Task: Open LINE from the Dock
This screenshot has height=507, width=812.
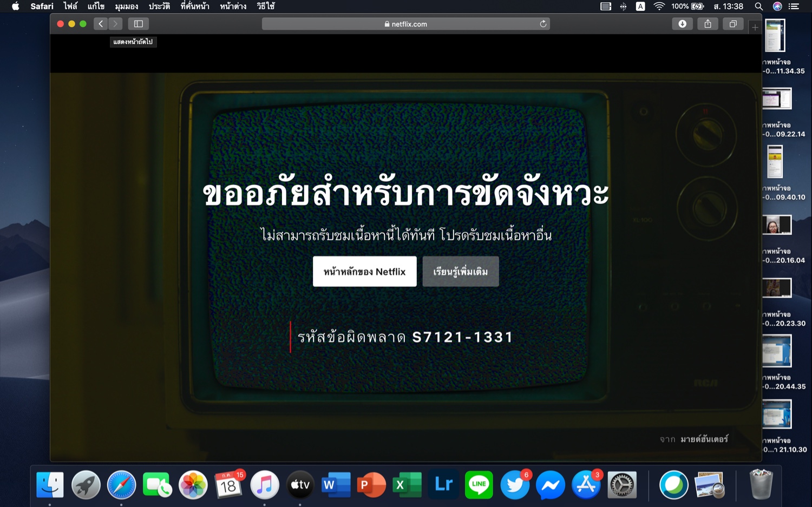Action: click(x=479, y=485)
